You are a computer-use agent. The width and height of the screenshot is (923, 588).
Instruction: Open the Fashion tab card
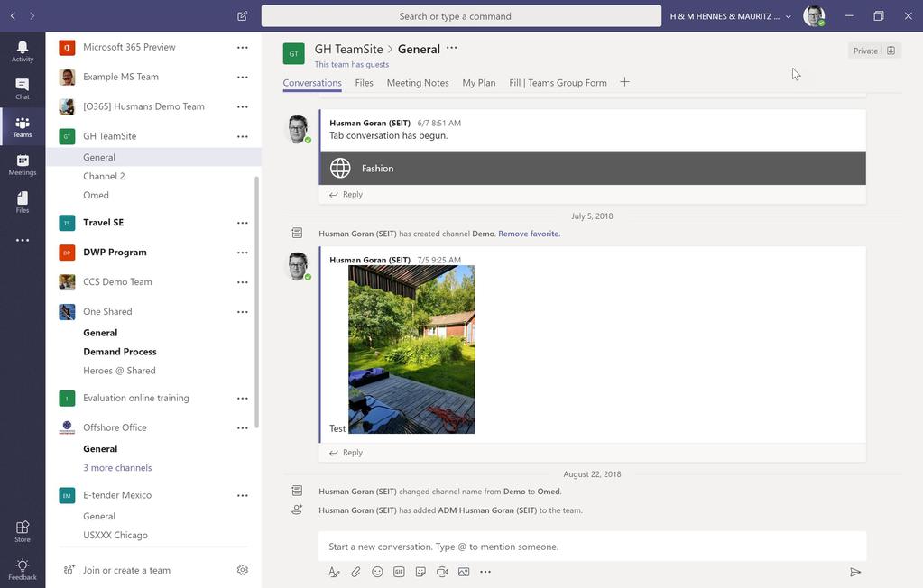coord(593,168)
